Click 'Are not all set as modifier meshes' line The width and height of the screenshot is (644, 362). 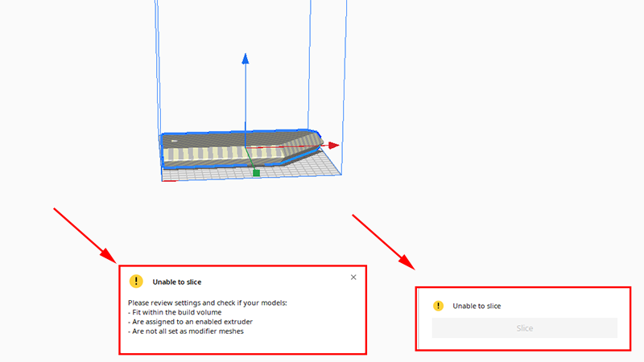pyautogui.click(x=188, y=331)
